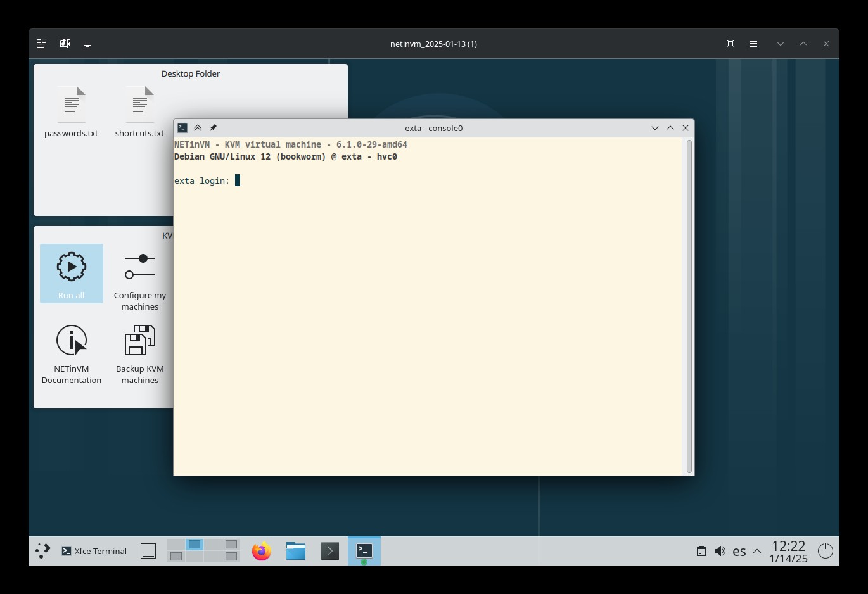
Task: Open the application launcher menu
Action: coord(42,551)
